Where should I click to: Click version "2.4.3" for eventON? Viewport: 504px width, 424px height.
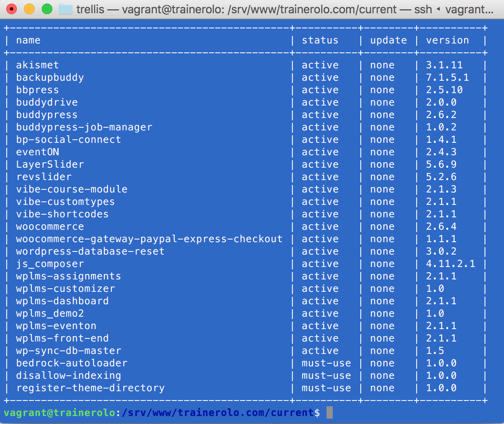coord(441,152)
